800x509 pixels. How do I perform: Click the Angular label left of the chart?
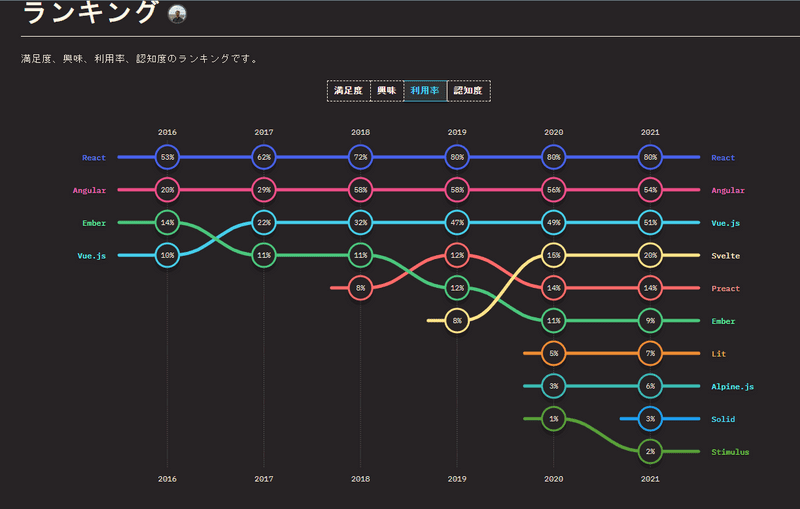coord(89,190)
